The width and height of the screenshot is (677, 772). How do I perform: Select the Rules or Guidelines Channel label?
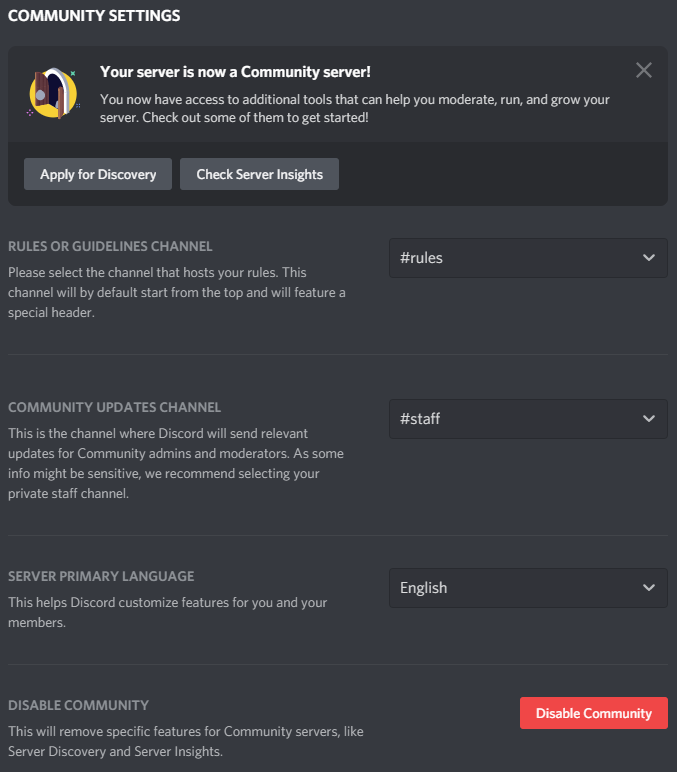click(110, 246)
